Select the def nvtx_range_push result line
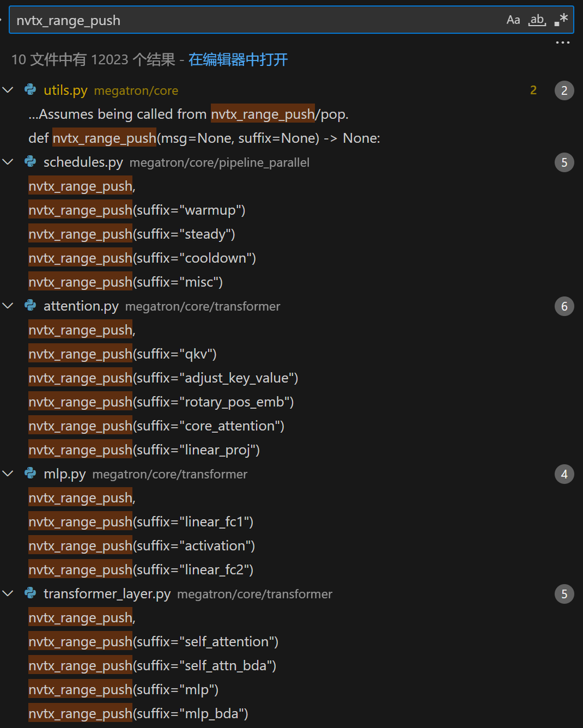583x728 pixels. click(204, 138)
